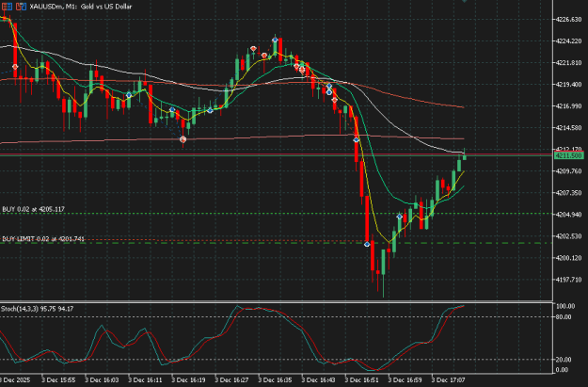
Task: Click the time axis label 3 Dec 16:11
Action: point(145,379)
